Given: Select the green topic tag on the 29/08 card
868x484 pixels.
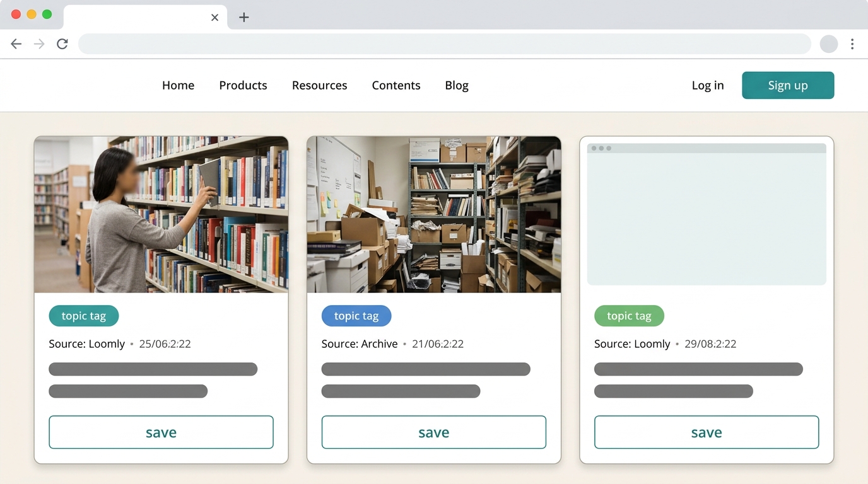Looking at the screenshot, I should pos(629,316).
